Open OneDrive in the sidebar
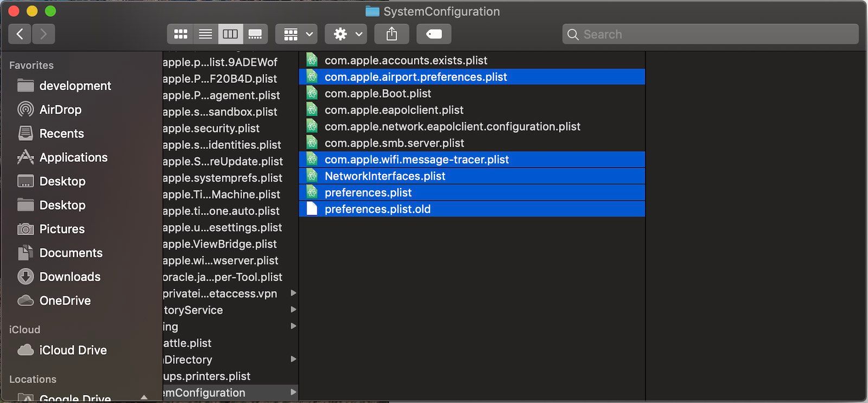The width and height of the screenshot is (868, 403). point(54,301)
